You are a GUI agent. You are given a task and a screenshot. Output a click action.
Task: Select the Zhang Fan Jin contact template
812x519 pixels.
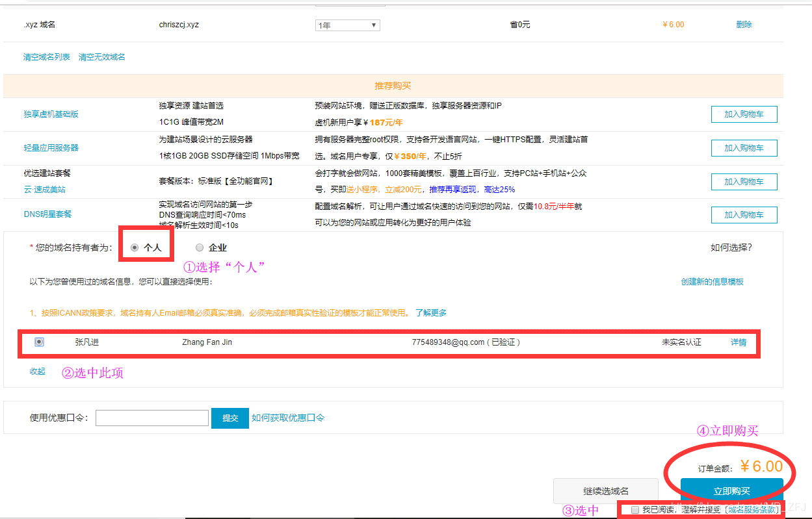coord(39,341)
